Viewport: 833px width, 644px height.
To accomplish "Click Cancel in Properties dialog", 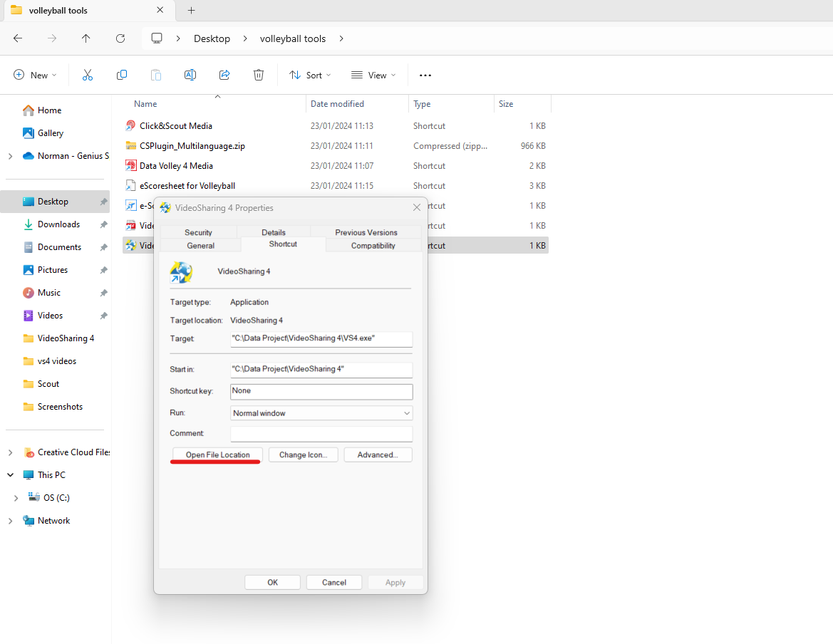I will (334, 583).
